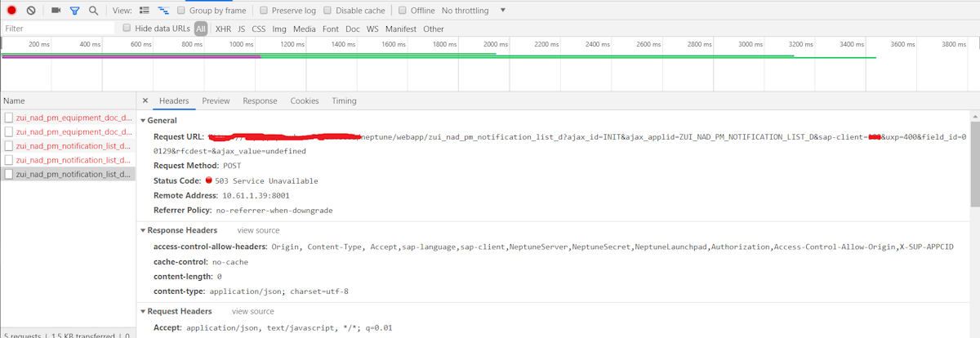
Task: Clear the network log
Action: (x=31, y=11)
